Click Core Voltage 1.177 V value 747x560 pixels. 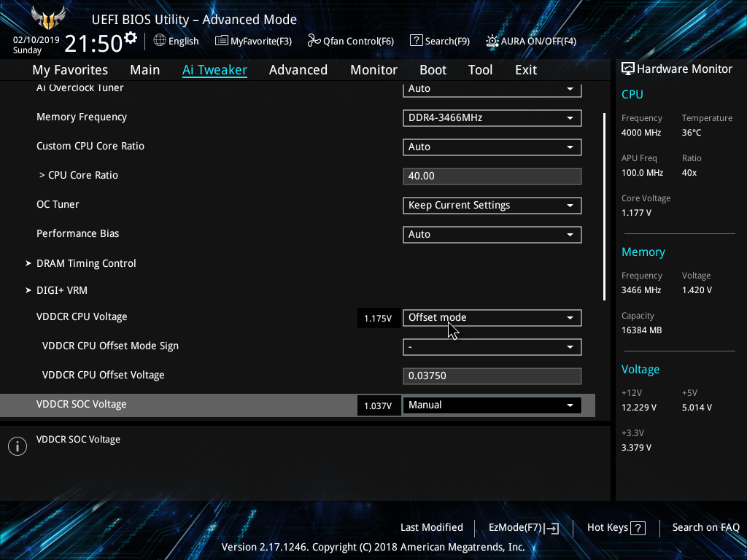click(636, 213)
